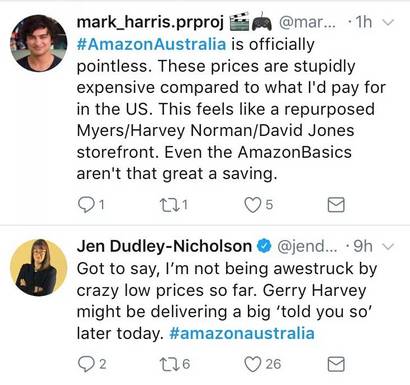Open dropdown arrow on mark_harris tweet
Image resolution: width=410 pixels, height=385 pixels.
pyautogui.click(x=388, y=22)
